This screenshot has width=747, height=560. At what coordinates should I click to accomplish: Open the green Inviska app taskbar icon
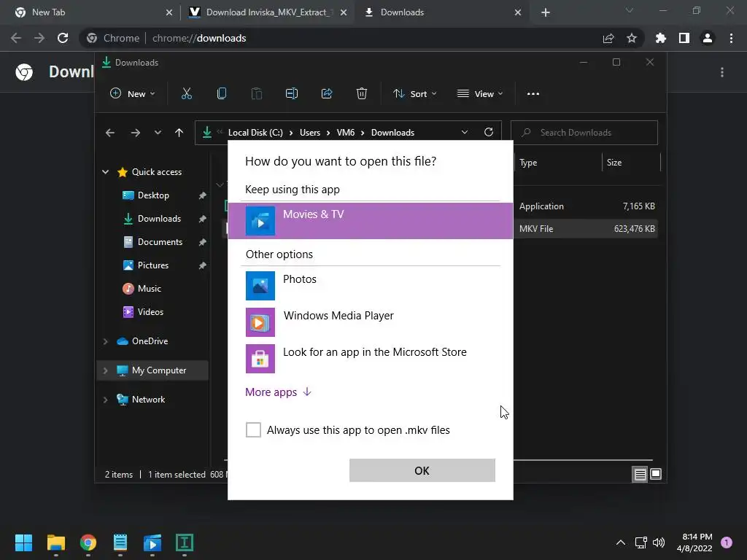tap(185, 542)
